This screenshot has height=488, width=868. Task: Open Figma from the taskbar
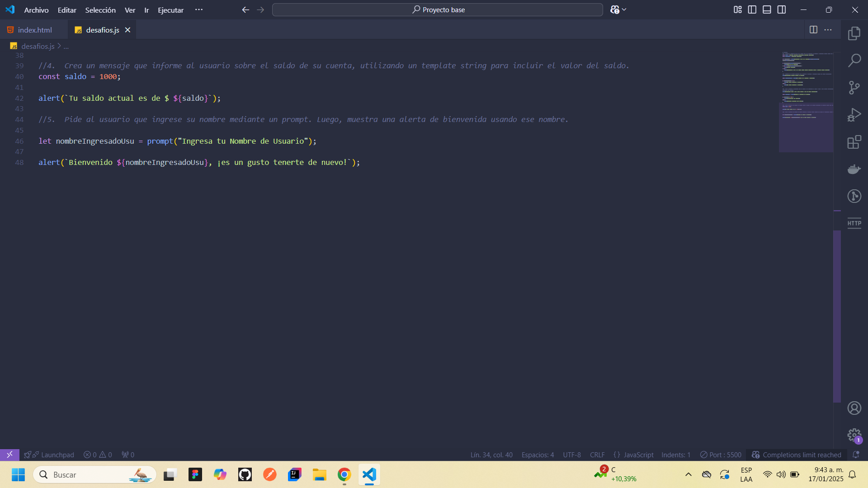click(195, 474)
